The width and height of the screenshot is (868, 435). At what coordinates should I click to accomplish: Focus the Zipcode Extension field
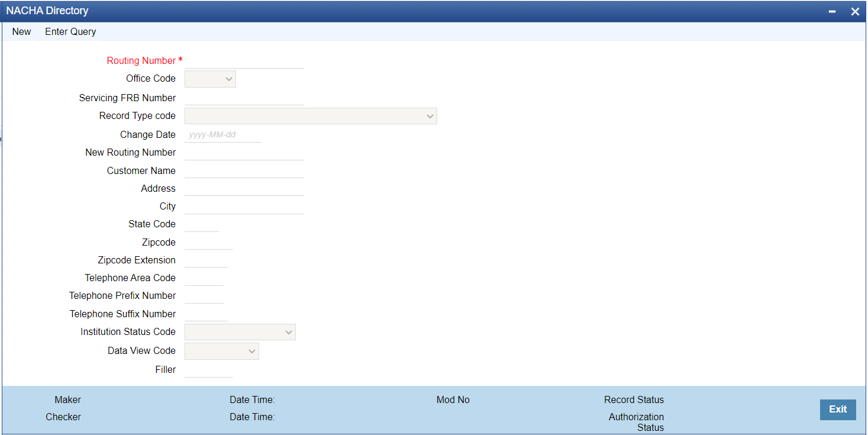206,260
